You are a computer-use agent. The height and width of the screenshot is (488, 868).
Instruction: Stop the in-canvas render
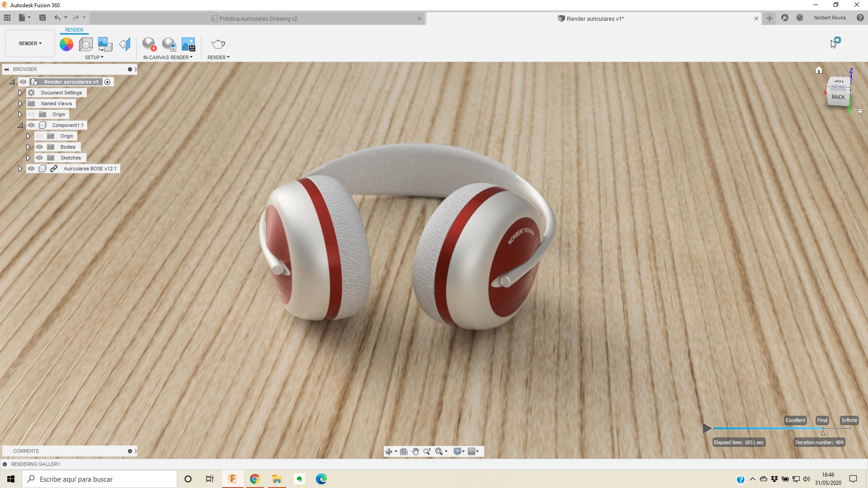[x=149, y=44]
